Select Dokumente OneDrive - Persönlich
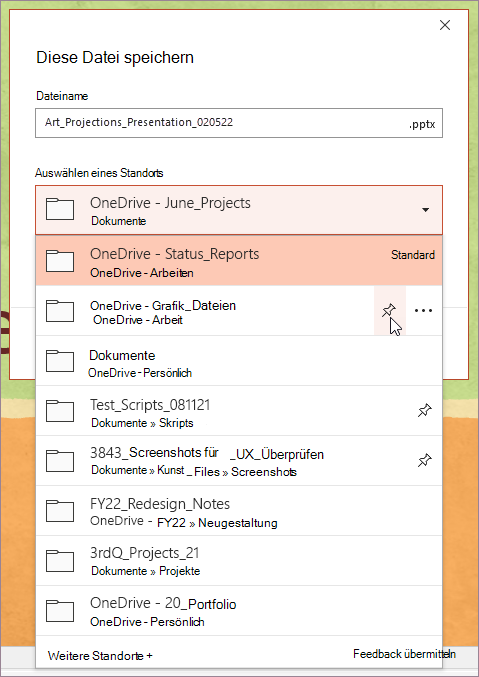 (x=239, y=361)
